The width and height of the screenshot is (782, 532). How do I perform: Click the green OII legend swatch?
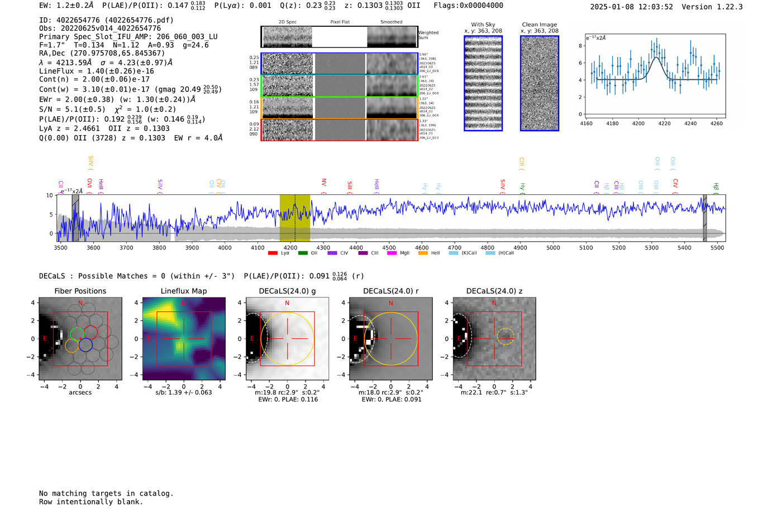coord(303,253)
